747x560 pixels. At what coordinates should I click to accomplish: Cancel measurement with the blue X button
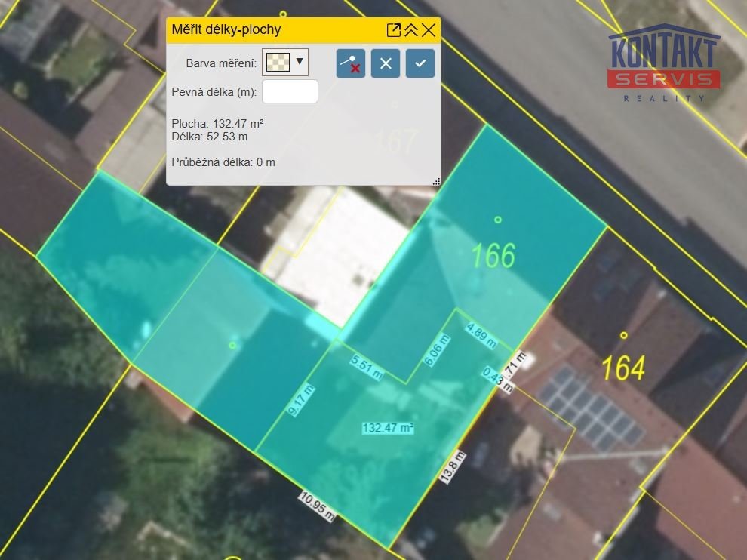[x=386, y=63]
